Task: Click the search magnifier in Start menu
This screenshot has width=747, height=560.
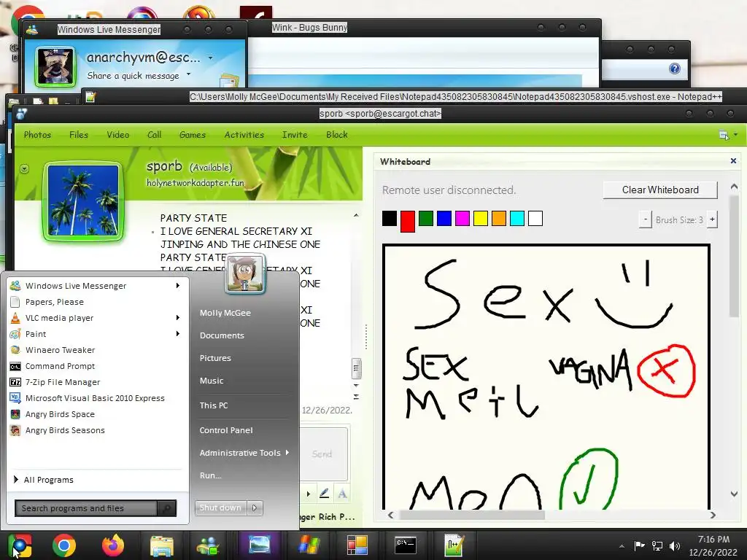Action: coord(167,508)
